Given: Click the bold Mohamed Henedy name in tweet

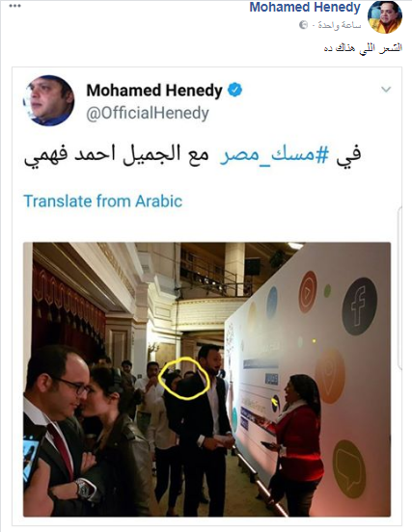Looking at the screenshot, I should coord(154,91).
